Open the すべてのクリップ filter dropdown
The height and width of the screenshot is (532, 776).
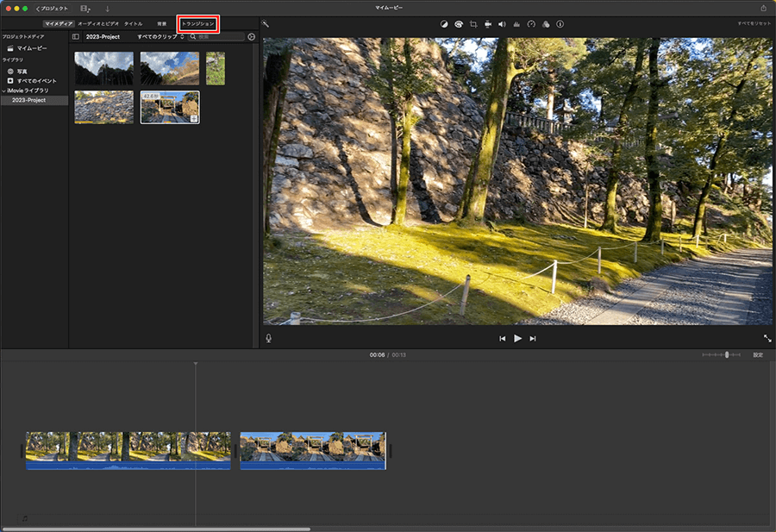160,37
